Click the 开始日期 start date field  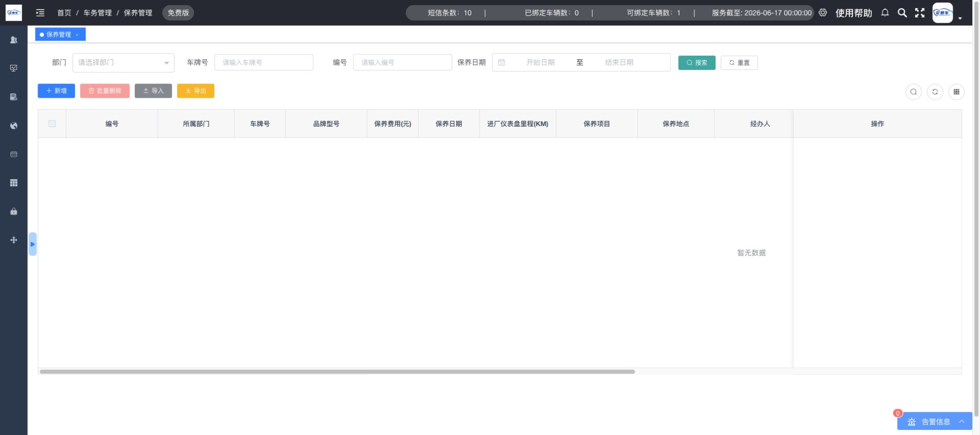point(540,62)
